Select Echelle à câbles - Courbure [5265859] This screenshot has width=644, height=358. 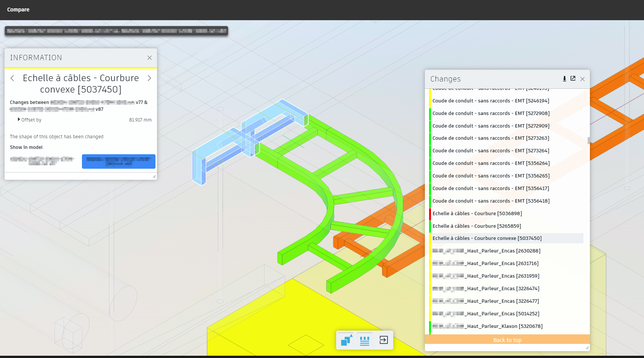tap(477, 226)
